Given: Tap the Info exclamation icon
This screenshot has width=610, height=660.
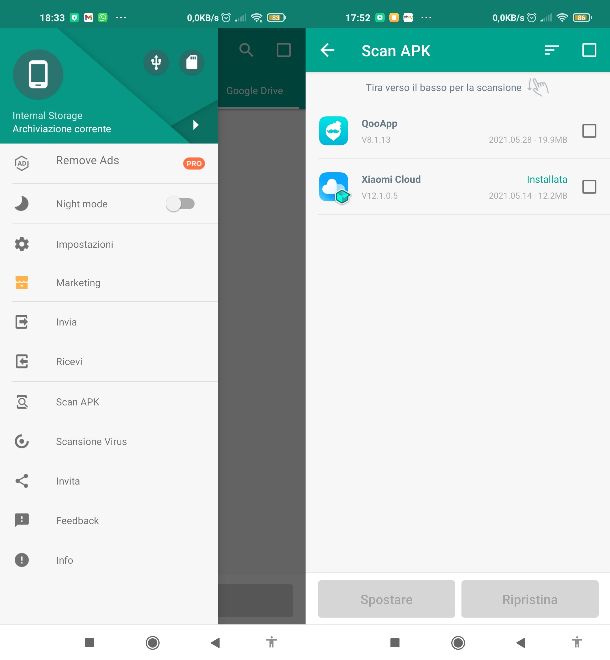Looking at the screenshot, I should [22, 560].
